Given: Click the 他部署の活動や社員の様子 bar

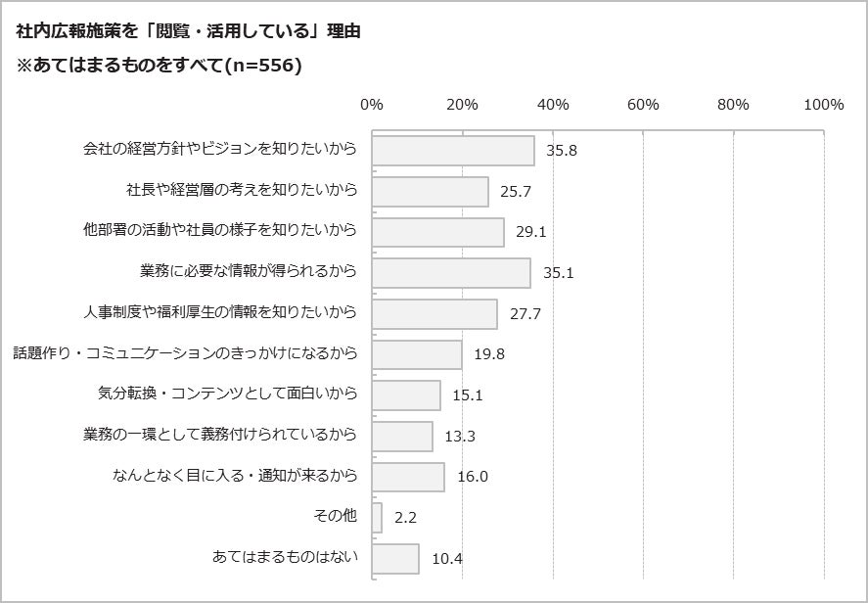Looking at the screenshot, I should tap(438, 232).
